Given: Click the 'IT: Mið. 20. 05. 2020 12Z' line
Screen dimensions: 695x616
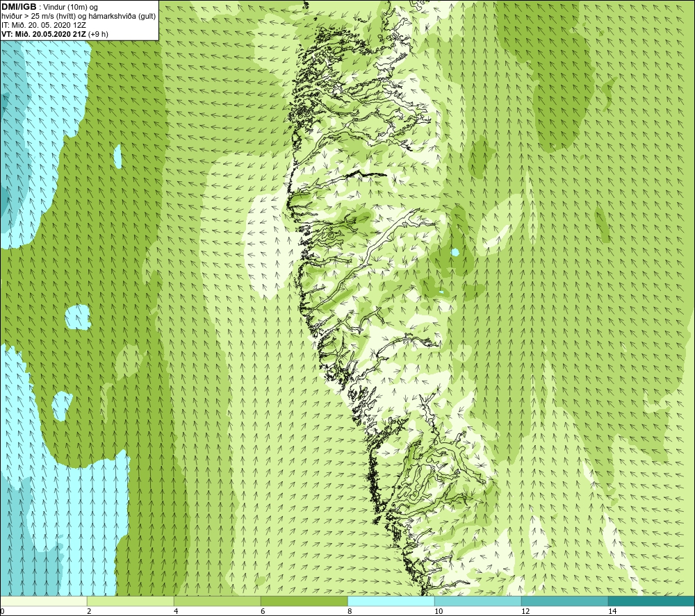Looking at the screenshot, I should (x=43, y=25).
